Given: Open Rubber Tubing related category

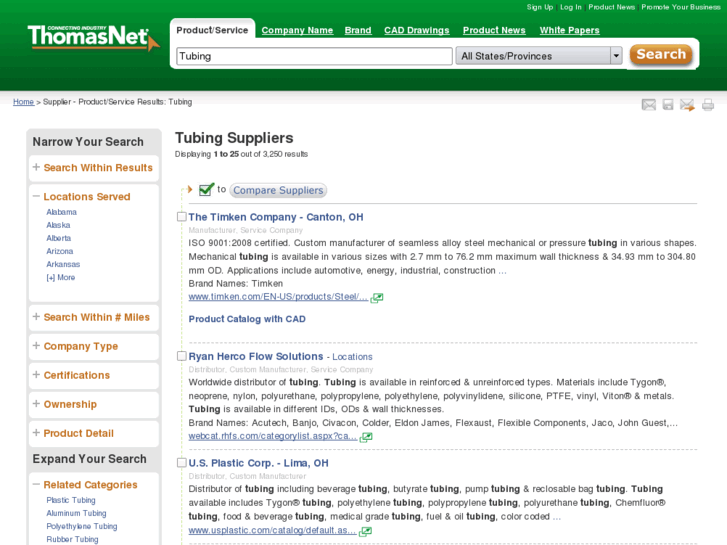Looking at the screenshot, I should tap(72, 539).
